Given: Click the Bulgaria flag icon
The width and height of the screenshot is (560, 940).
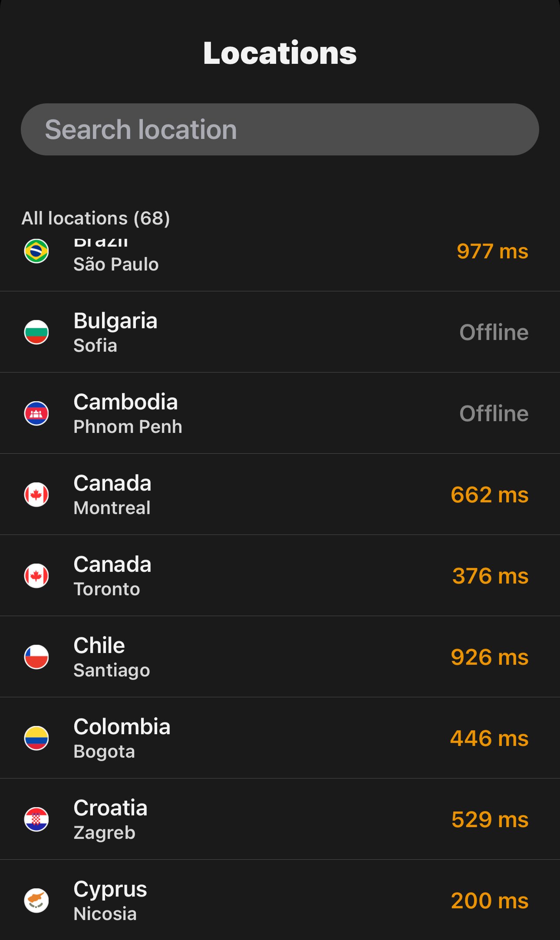Looking at the screenshot, I should coord(36,332).
